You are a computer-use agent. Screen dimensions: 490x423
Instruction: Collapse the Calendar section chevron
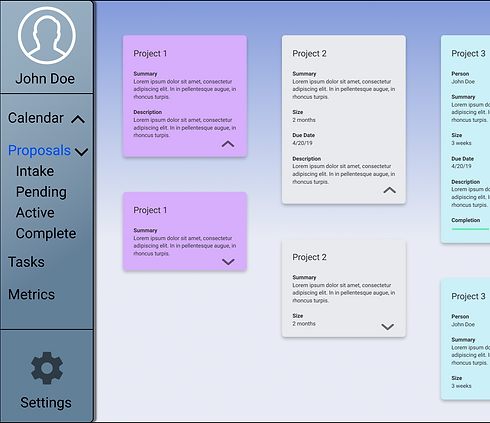click(78, 119)
